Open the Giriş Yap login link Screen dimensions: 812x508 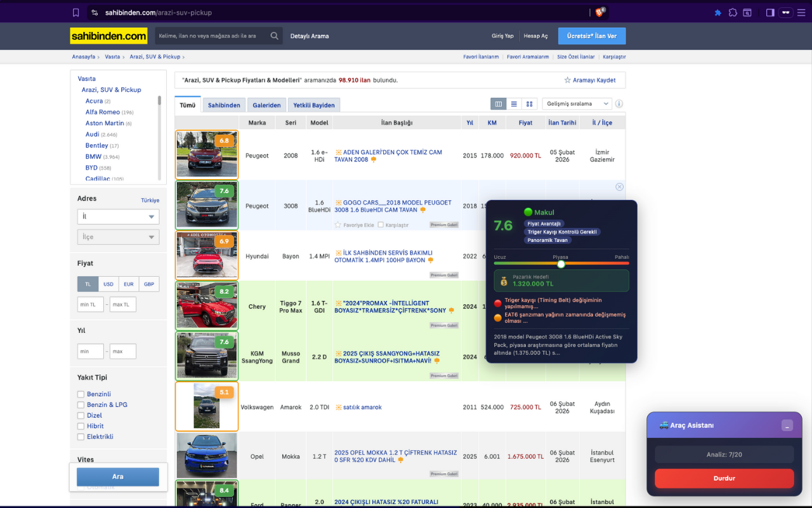(502, 36)
